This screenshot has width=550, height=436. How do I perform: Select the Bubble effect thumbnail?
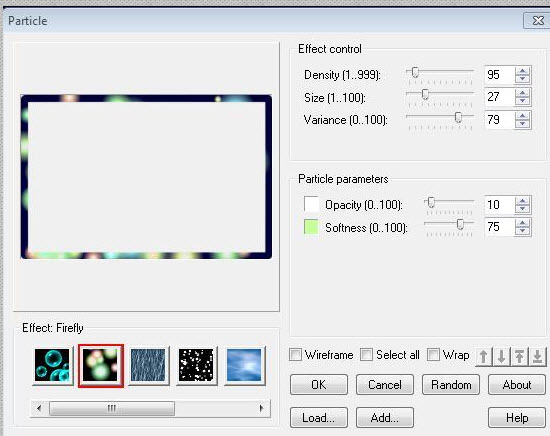(52, 365)
